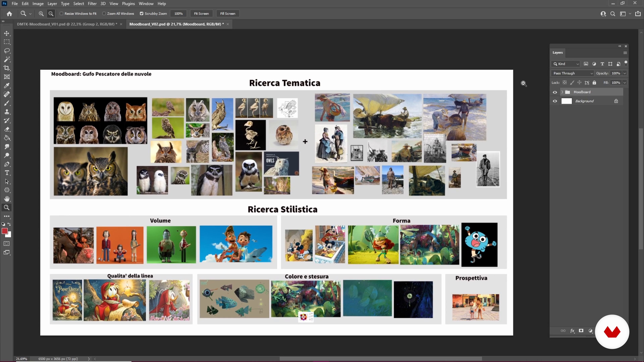Image resolution: width=644 pixels, height=362 pixels.
Task: Select the Hand tool
Action: point(7,199)
